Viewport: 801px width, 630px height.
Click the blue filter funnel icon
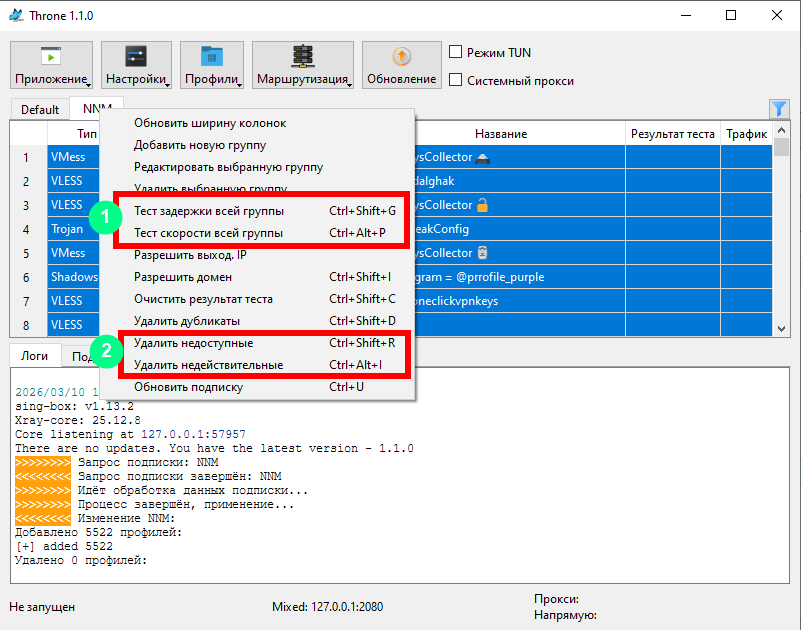(x=779, y=109)
